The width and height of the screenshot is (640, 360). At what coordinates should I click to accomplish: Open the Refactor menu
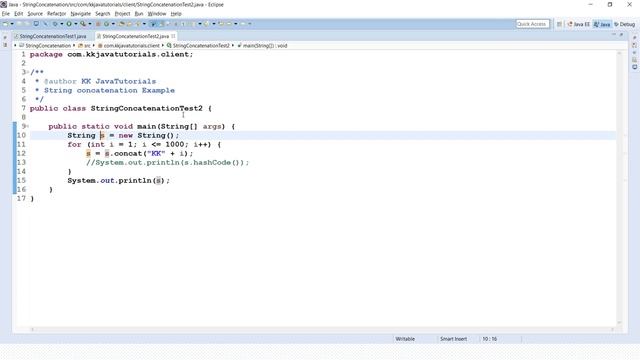56,14
